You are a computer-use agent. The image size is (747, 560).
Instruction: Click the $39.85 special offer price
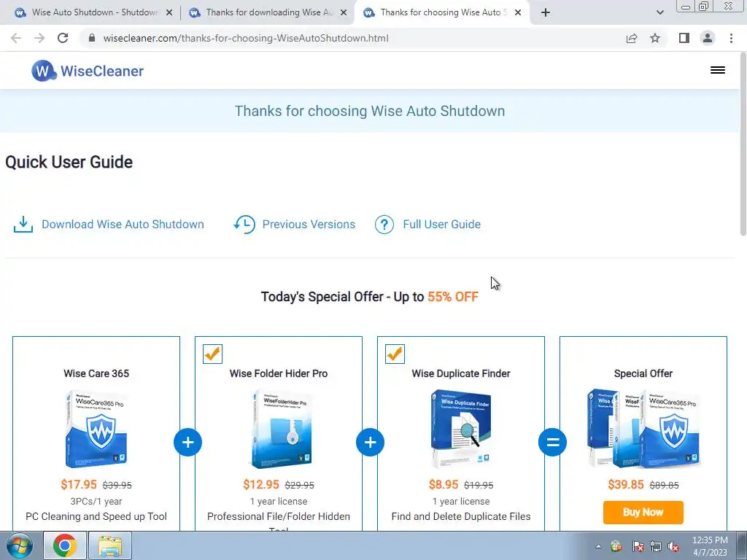[x=625, y=485]
